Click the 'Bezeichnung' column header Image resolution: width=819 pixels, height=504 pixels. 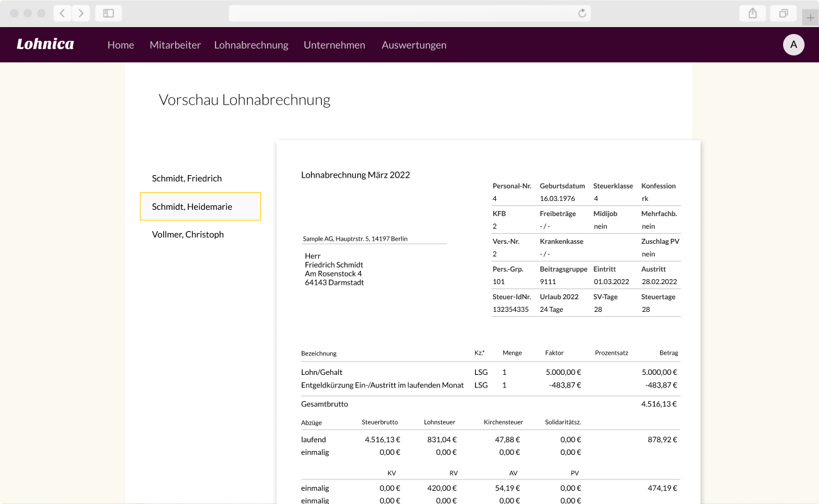click(x=319, y=353)
